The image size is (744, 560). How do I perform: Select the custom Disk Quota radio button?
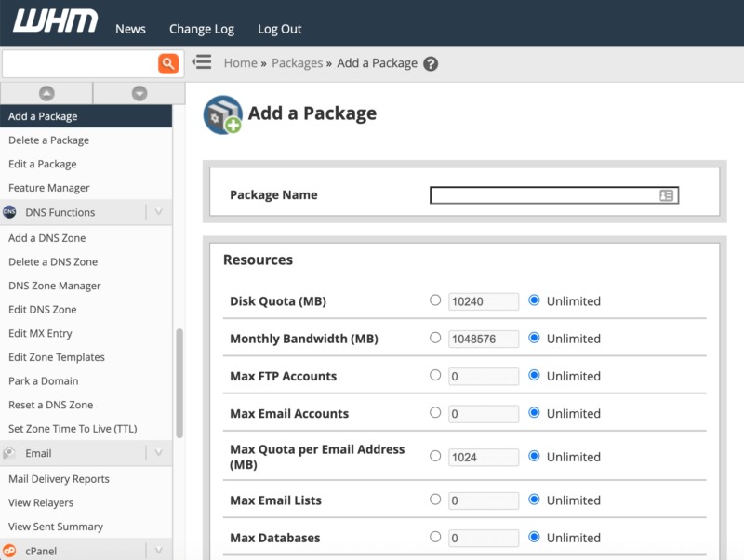[x=435, y=300]
